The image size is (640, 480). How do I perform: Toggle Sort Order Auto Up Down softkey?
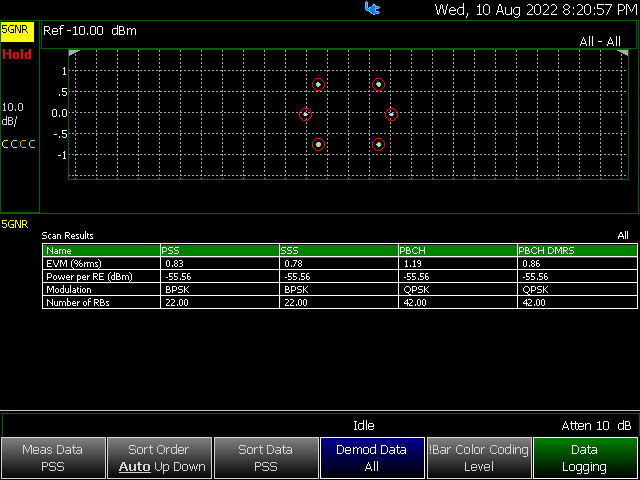coord(159,458)
